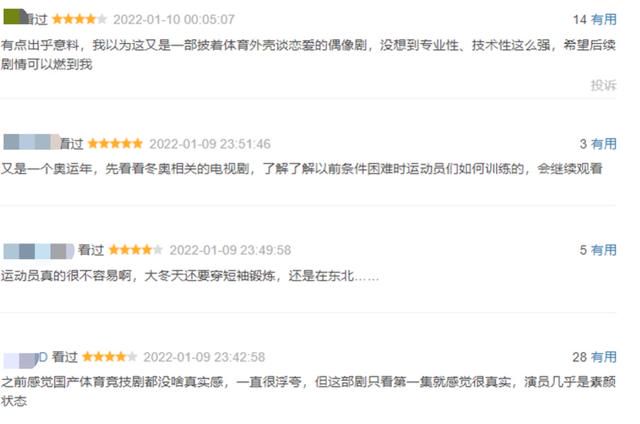640x424 pixels.
Task: Click timestamp 2022-01-09 23:42:58
Action: coord(204,357)
